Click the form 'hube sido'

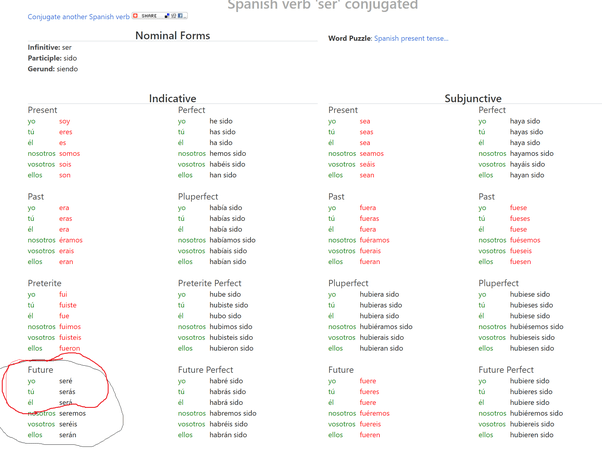point(225,294)
